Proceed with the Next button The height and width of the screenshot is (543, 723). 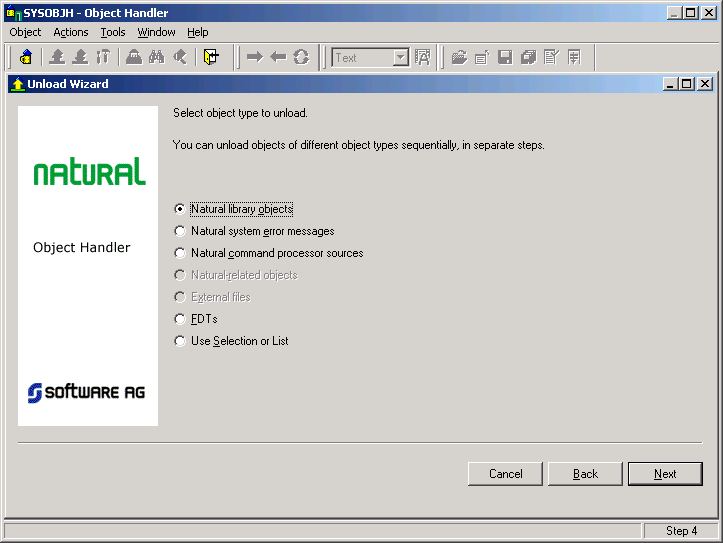point(665,474)
